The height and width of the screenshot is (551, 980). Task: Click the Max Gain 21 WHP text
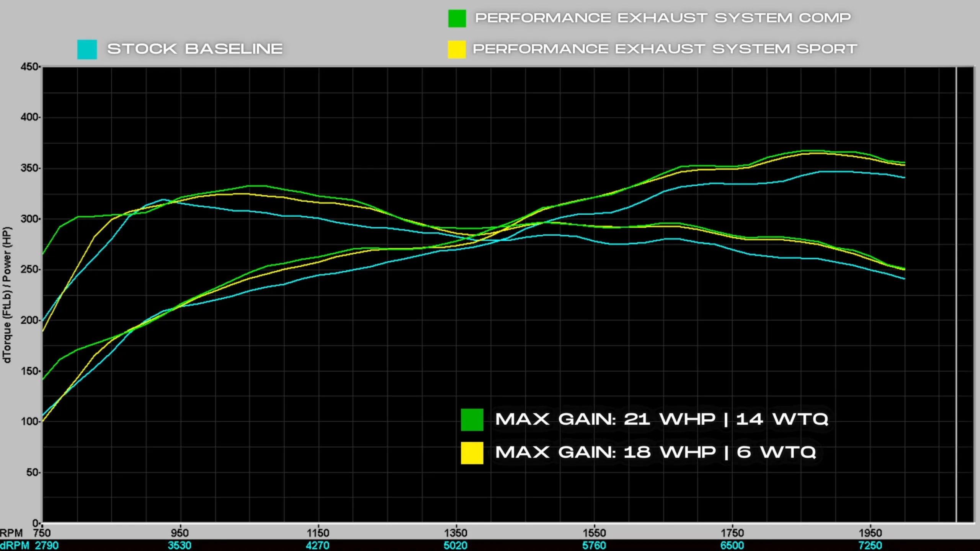click(661, 419)
